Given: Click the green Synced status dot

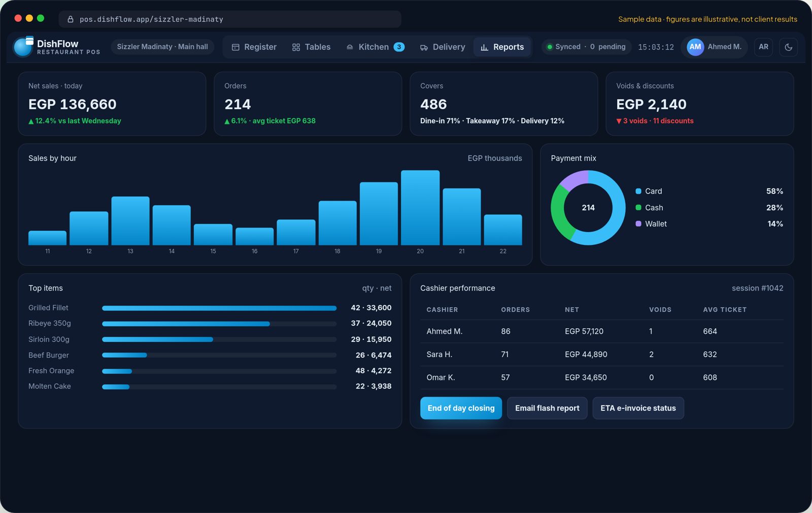Looking at the screenshot, I should tap(549, 47).
